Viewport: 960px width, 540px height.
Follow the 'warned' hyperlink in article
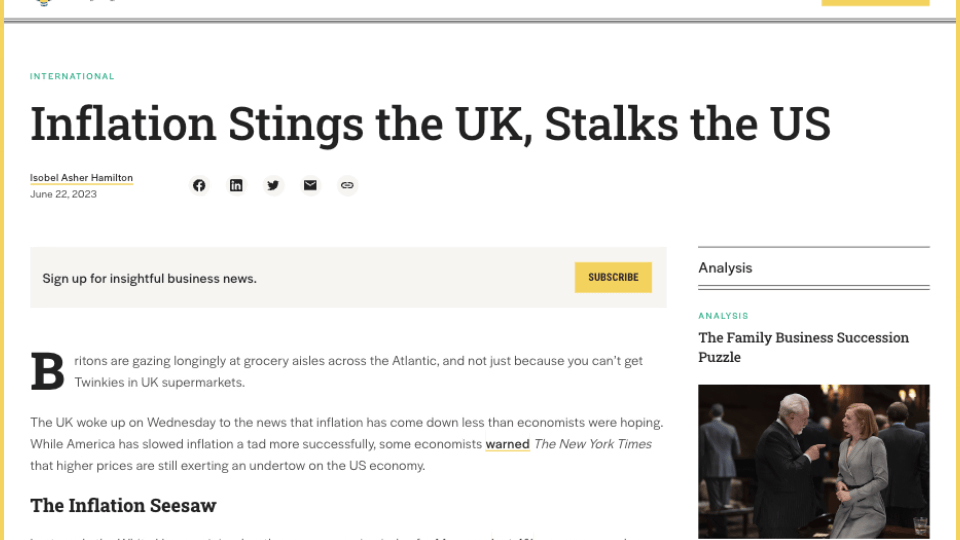coord(507,444)
